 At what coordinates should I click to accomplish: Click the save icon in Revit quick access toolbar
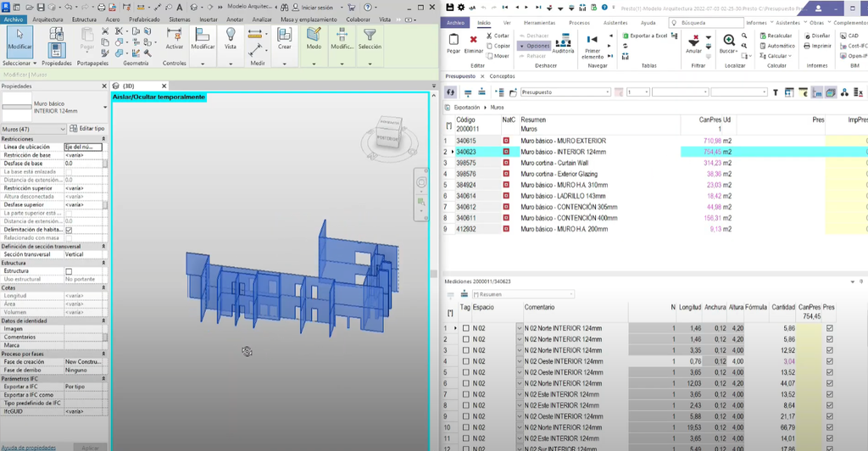[41, 7]
